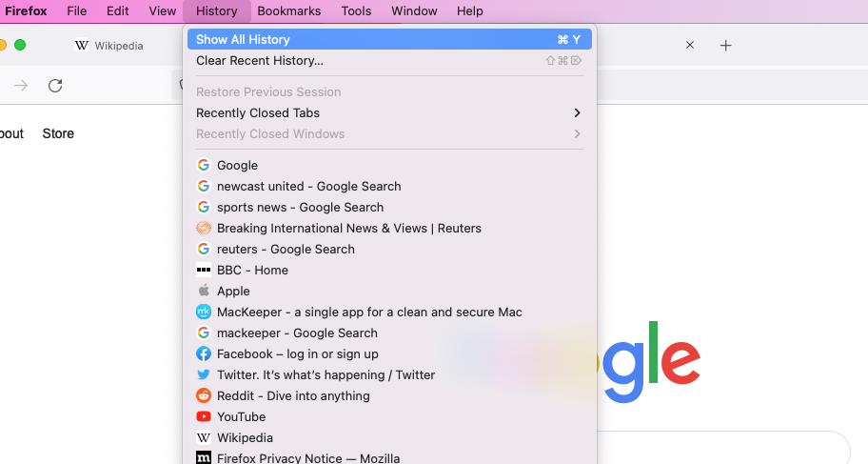The height and width of the screenshot is (464, 868).
Task: Open 'mackeeper - Google Search' entry
Action: [389, 333]
